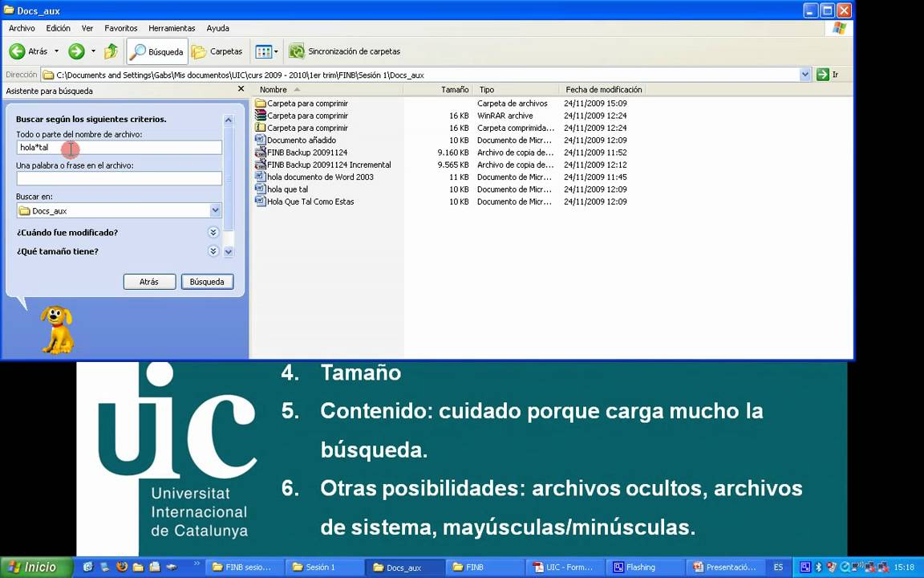Screen dimensions: 924x578
Task: Switch to Presentació... PowerPoint taskbar window
Action: tap(725, 568)
